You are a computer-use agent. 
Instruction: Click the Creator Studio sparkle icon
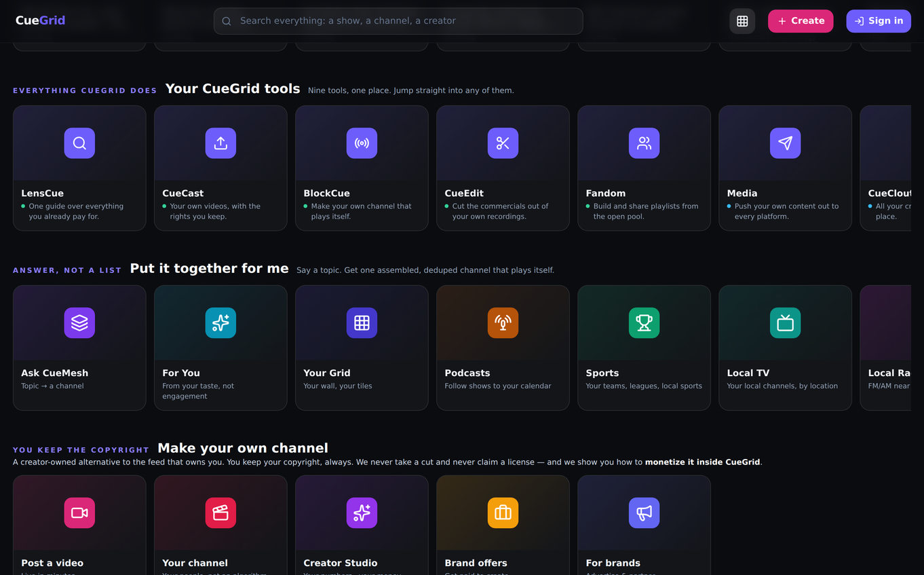tap(362, 513)
